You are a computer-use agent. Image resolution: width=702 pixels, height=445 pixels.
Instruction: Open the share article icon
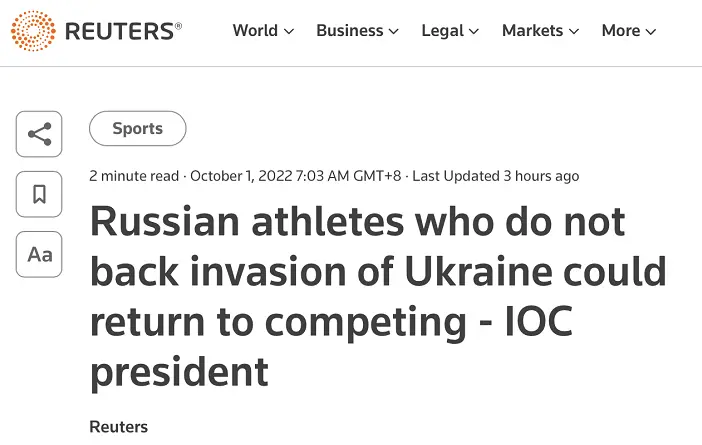point(39,134)
